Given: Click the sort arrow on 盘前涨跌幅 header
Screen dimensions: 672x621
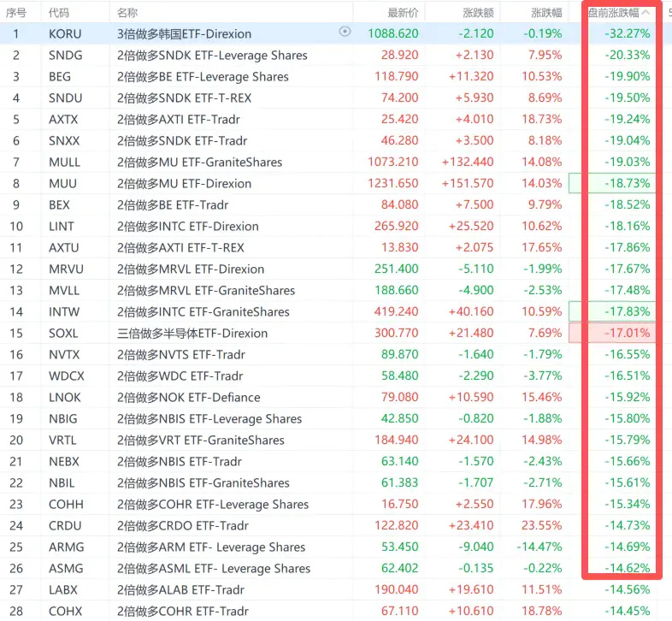Looking at the screenshot, I should coord(646,13).
